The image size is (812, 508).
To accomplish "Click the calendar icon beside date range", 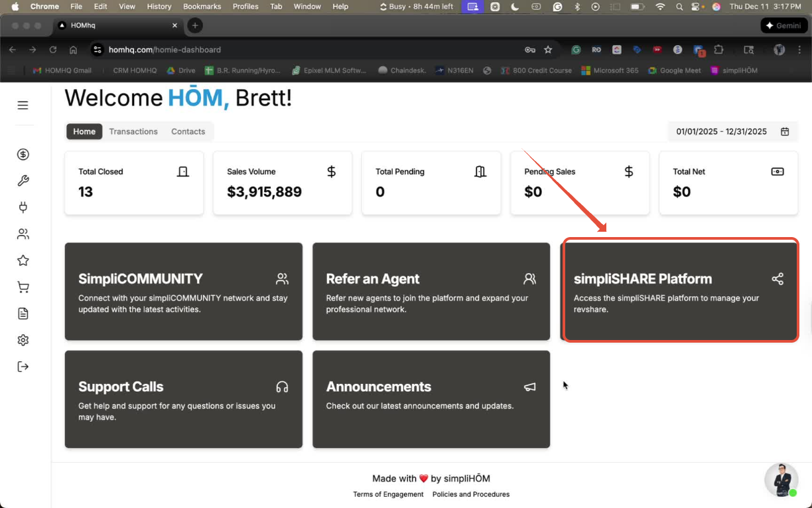I will pos(785,131).
